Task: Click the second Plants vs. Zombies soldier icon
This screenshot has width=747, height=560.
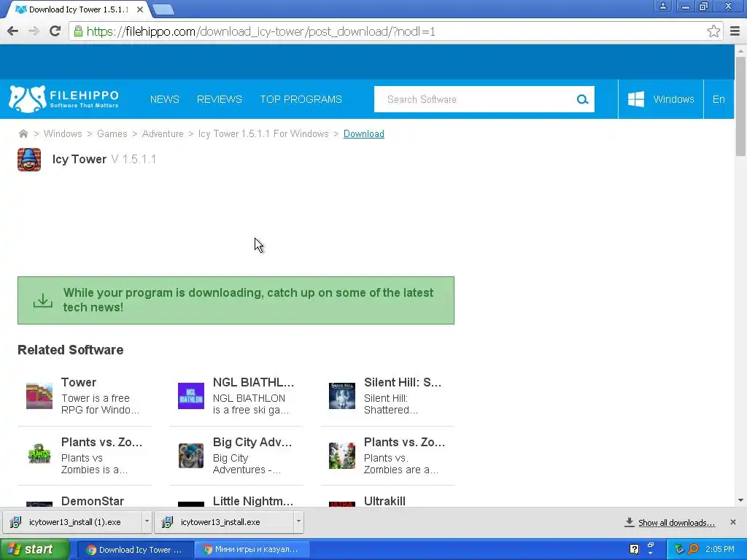Action: click(342, 456)
